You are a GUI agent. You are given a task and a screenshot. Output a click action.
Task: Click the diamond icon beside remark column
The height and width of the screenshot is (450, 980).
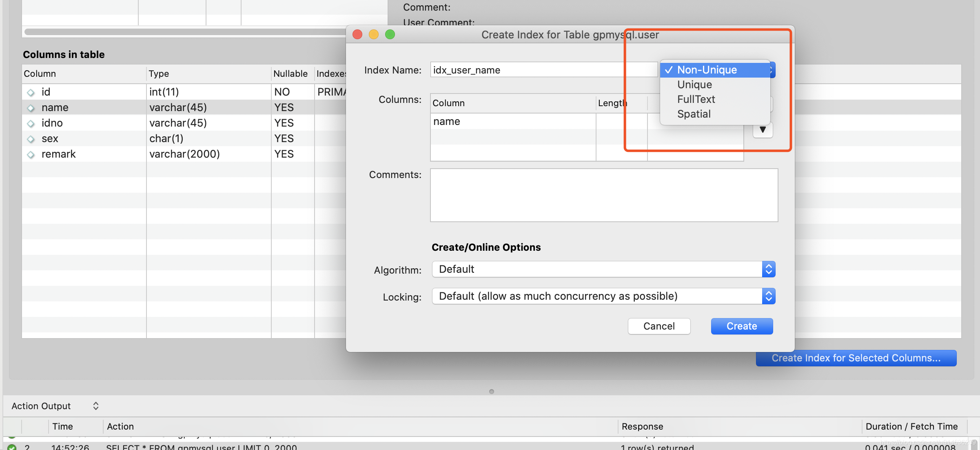(x=31, y=155)
